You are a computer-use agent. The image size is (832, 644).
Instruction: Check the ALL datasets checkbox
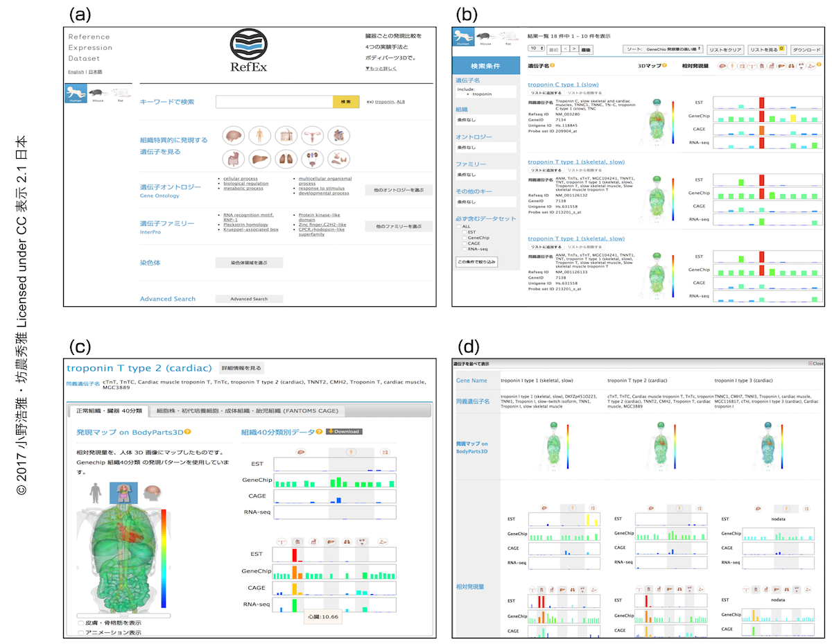[x=459, y=226]
